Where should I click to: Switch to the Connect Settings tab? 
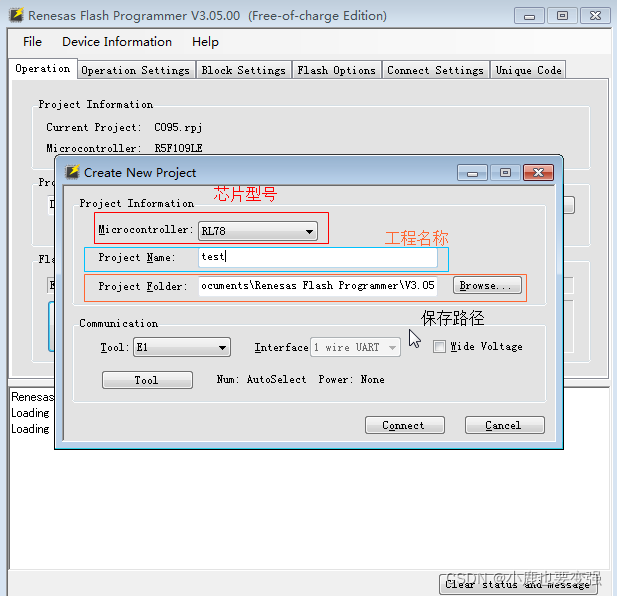pos(435,70)
